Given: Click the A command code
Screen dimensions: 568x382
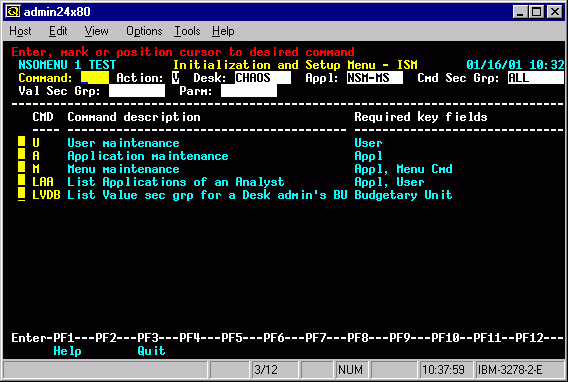Looking at the screenshot, I should [36, 156].
